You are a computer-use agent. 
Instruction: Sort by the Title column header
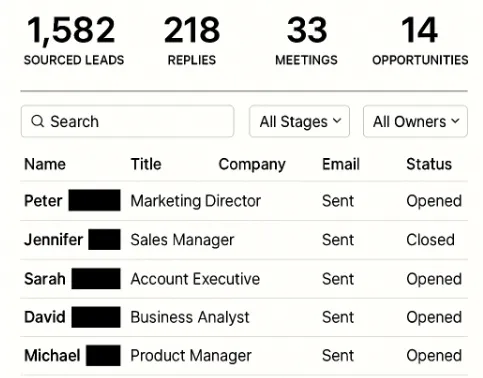146,164
